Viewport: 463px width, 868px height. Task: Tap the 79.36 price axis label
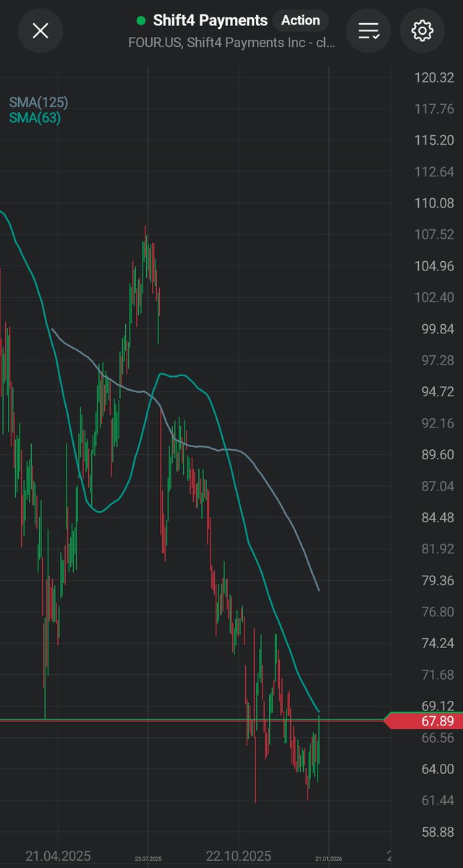437,580
